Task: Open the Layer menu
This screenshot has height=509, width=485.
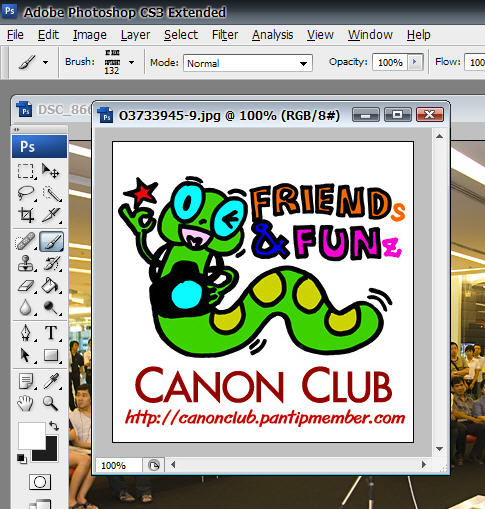Action: 135,35
